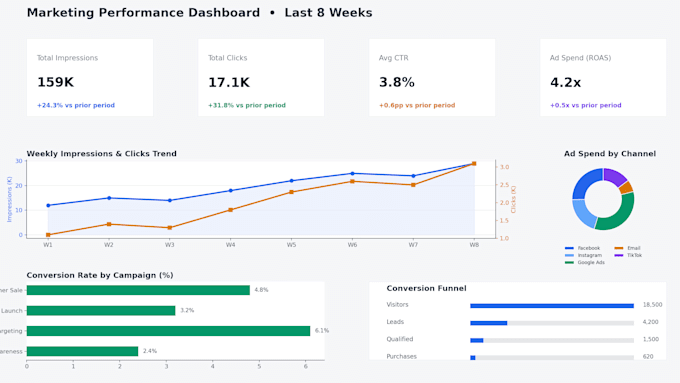Click the 'Marketing Performance Dashboard' title
Image resolution: width=680 pixels, height=383 pixels.
click(x=143, y=13)
